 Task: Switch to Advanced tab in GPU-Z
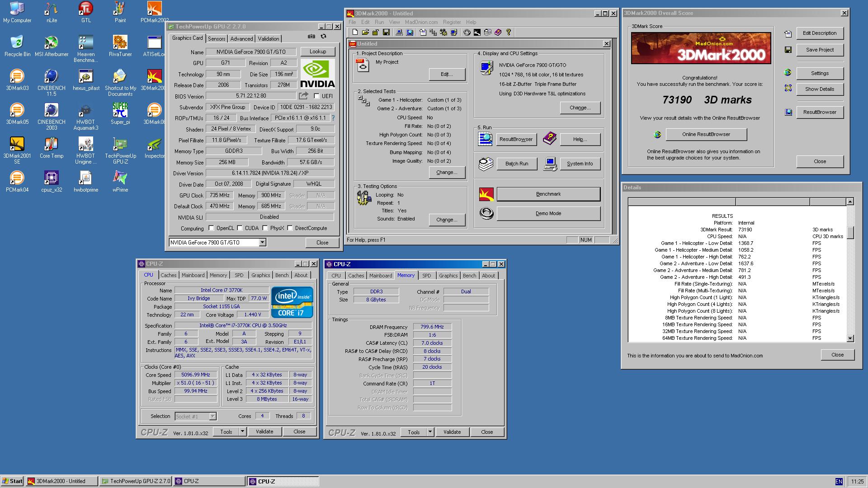click(242, 39)
